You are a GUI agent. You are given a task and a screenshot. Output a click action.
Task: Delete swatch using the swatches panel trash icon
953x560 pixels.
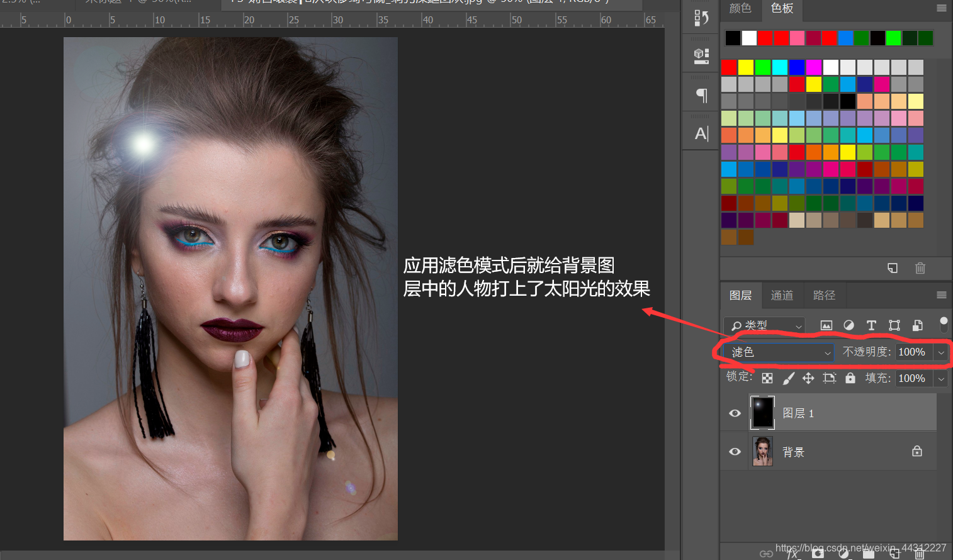click(920, 268)
